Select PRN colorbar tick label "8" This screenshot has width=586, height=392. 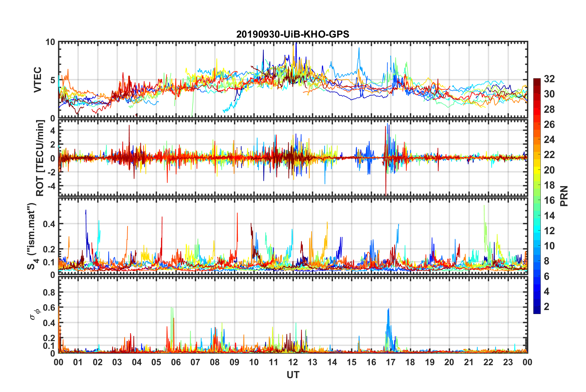(x=547, y=261)
